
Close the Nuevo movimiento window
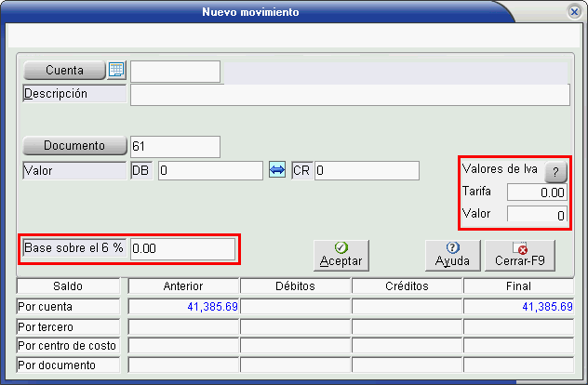(x=574, y=12)
